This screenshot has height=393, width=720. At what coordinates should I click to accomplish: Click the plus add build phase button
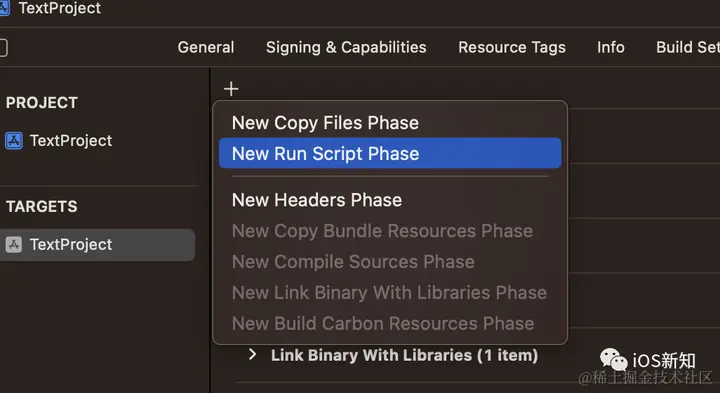click(x=231, y=89)
